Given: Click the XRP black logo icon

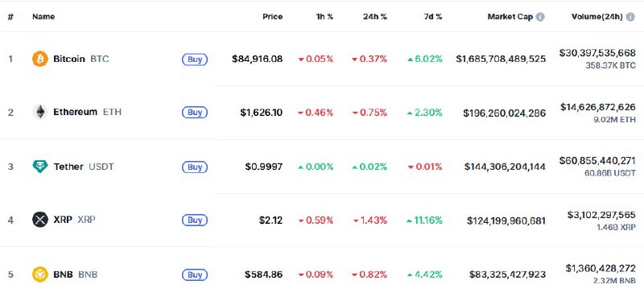Looking at the screenshot, I should tap(40, 220).
